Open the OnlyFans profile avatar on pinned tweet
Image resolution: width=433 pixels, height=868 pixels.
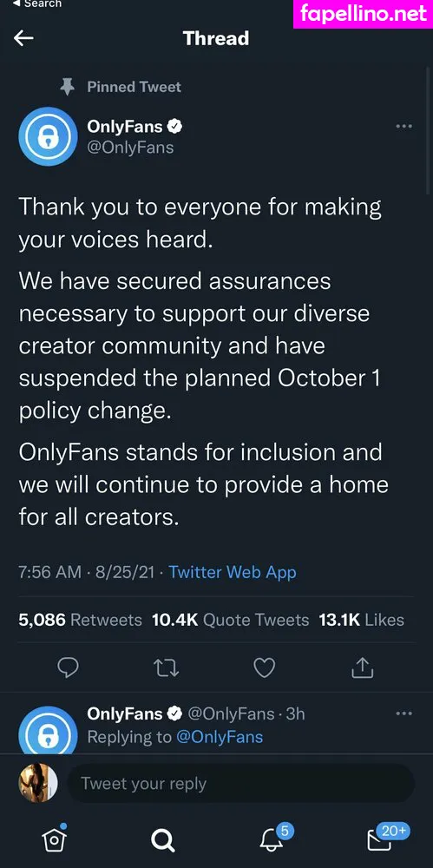pos(47,136)
